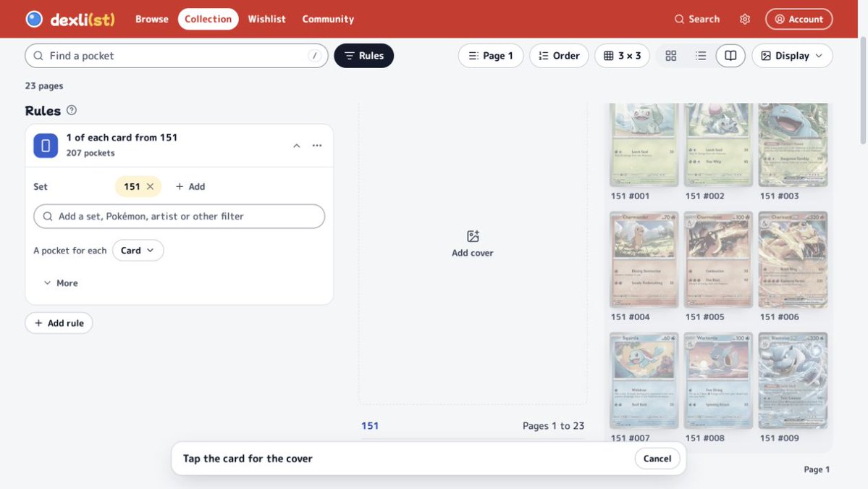
Task: Click the Add set button
Action: pos(190,187)
